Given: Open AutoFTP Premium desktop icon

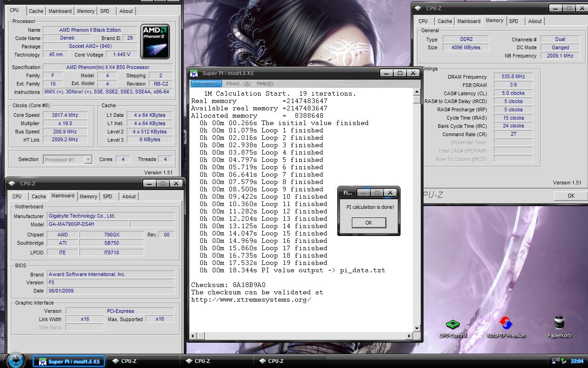Looking at the screenshot, I should coord(506,328).
